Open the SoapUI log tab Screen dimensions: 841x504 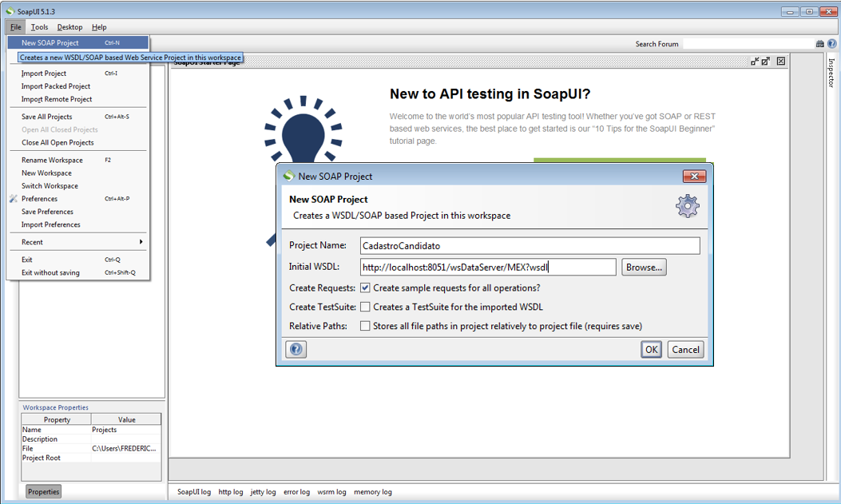click(193, 492)
